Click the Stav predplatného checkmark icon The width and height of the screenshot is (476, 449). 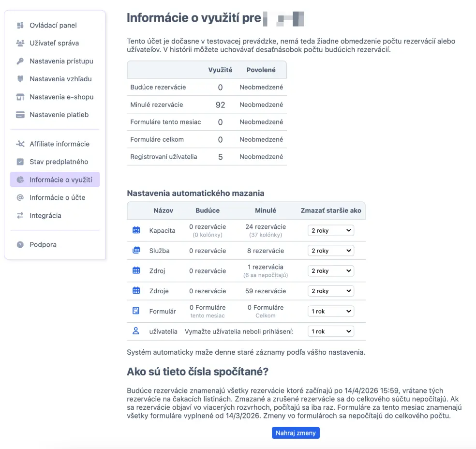[x=20, y=162]
